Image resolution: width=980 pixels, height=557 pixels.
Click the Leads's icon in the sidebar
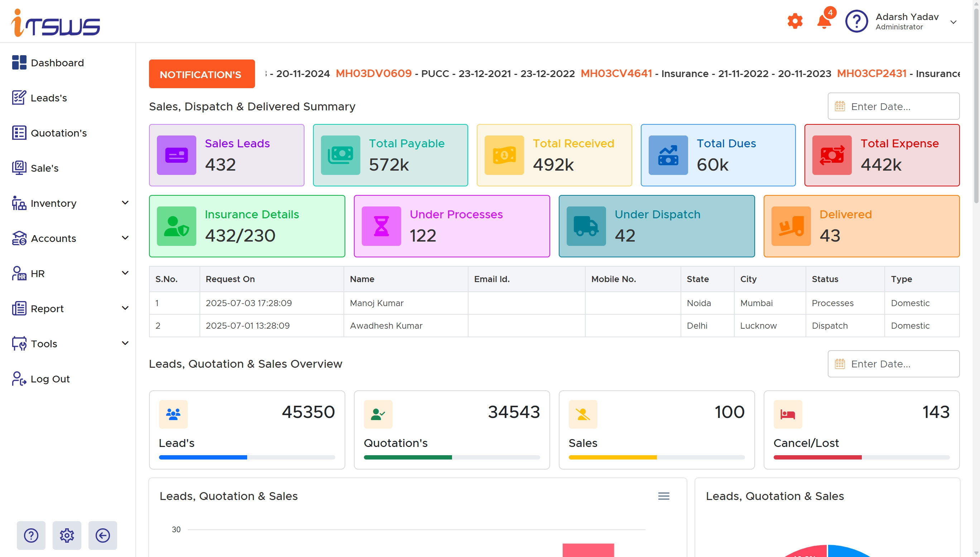[x=19, y=97]
